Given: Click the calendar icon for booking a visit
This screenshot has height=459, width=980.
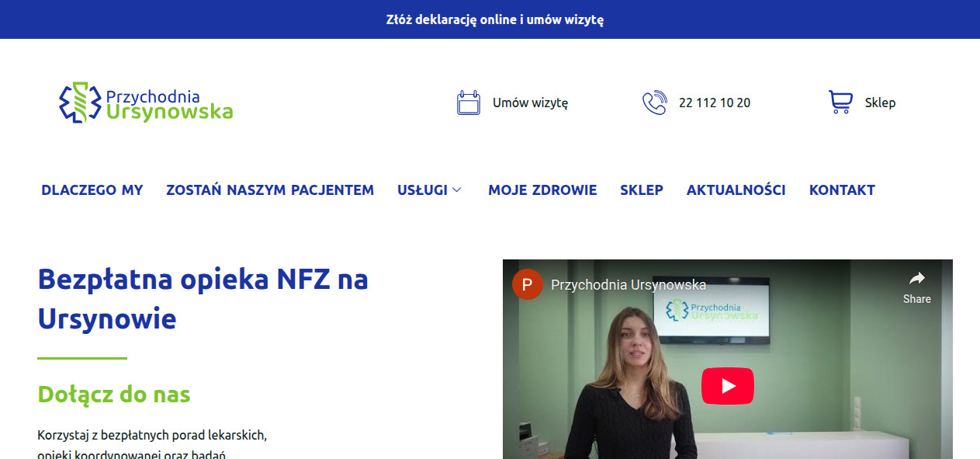Looking at the screenshot, I should (469, 103).
